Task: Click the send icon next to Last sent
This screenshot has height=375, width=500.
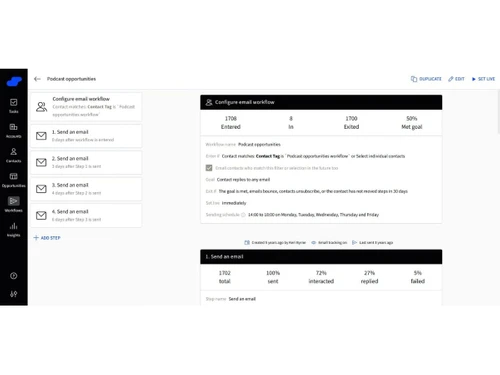Action: pyautogui.click(x=355, y=243)
